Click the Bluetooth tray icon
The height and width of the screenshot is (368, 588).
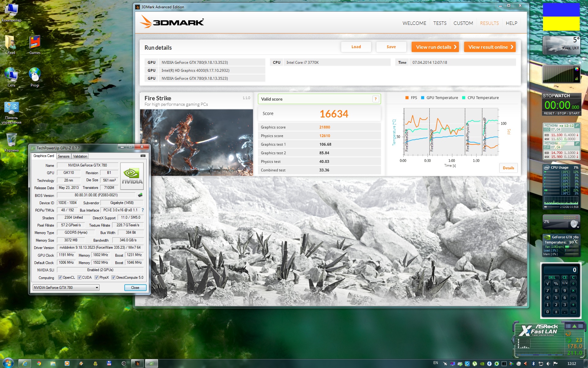point(533,364)
